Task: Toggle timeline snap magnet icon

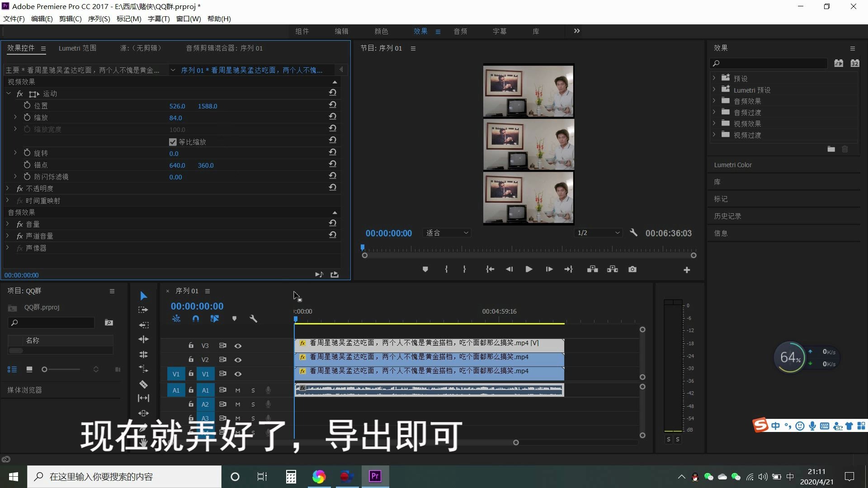Action: pyautogui.click(x=195, y=319)
